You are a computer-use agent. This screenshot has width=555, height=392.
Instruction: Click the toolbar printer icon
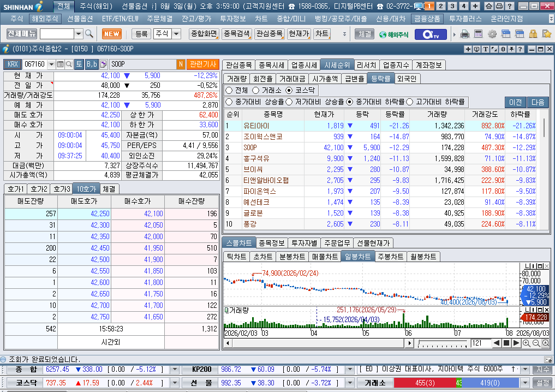(x=465, y=34)
